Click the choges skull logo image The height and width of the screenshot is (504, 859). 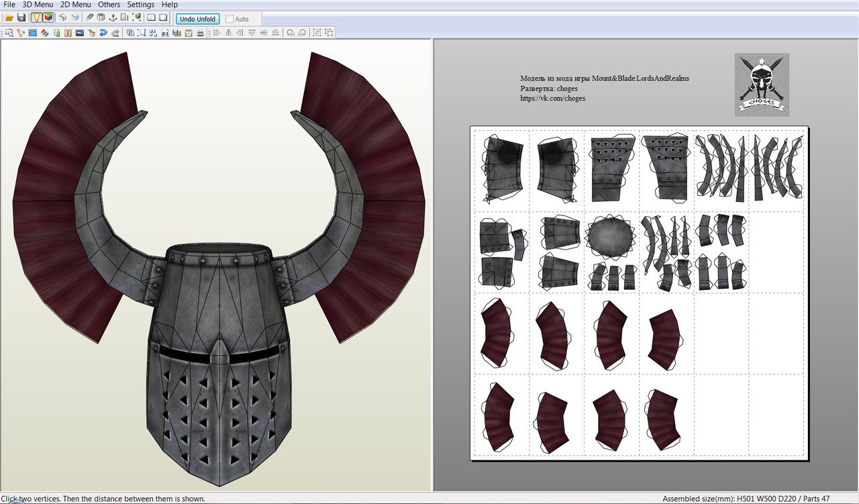point(762,85)
